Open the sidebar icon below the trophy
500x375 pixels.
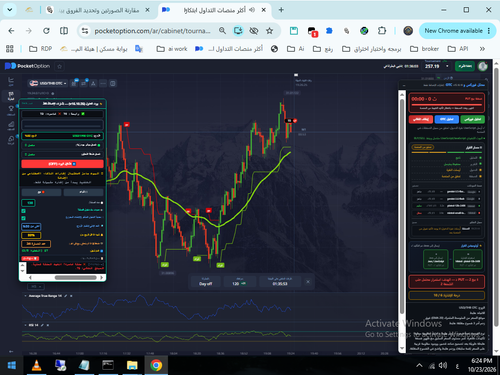click(11, 125)
